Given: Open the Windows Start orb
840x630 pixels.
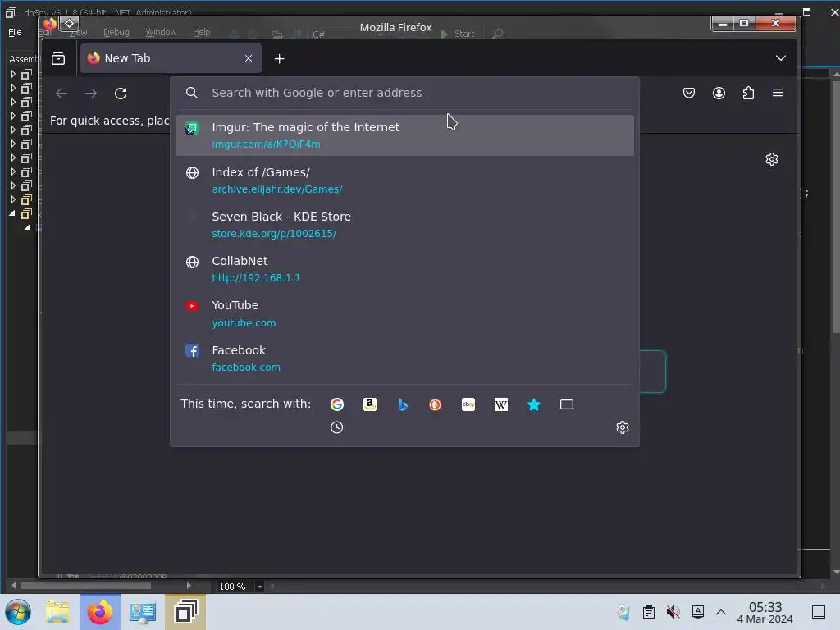Looking at the screenshot, I should [18, 612].
